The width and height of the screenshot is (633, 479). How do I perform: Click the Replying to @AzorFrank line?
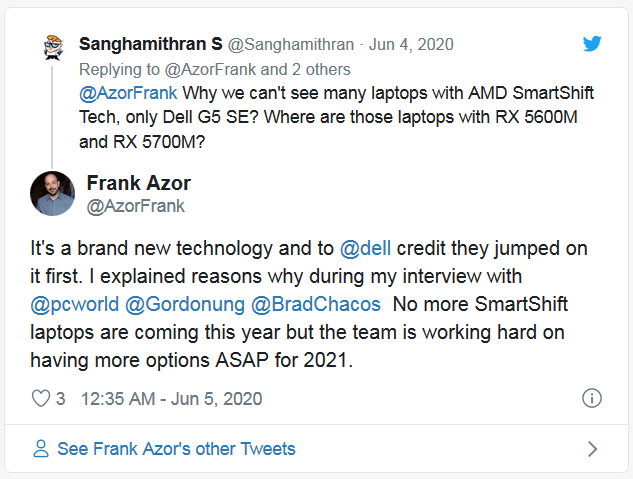[214, 69]
